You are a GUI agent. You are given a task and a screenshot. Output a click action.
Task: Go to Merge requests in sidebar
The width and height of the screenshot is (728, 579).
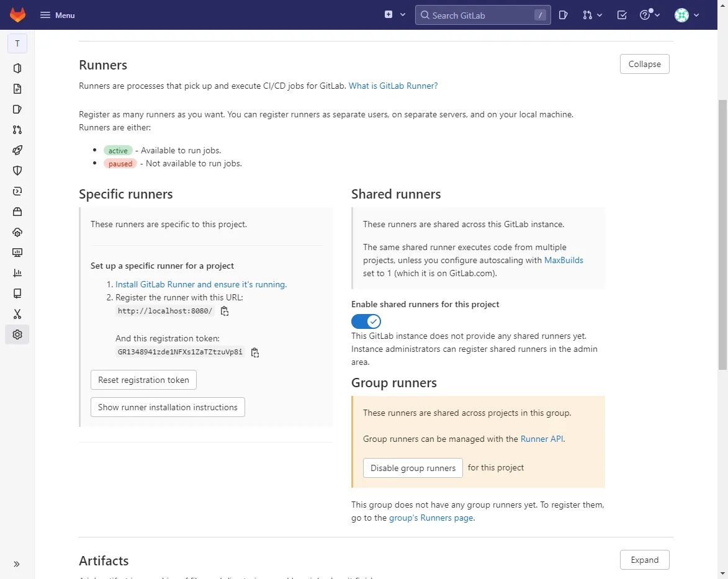coord(17,130)
